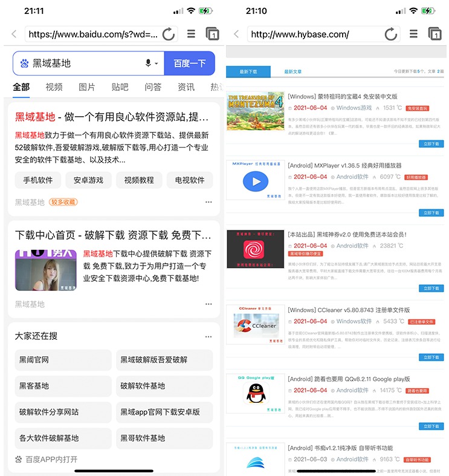This screenshot has width=449, height=476.
Task: Click 立即下载 for QQv8.2.11
Action: (431, 426)
